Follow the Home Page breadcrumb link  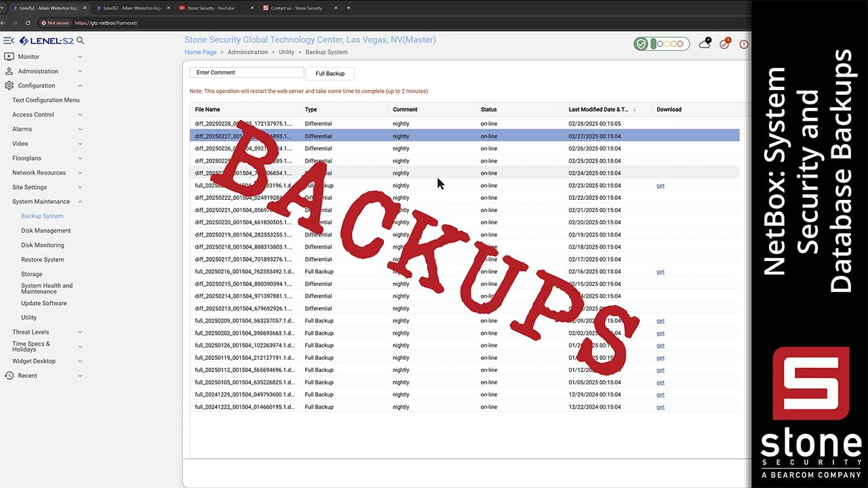(x=201, y=52)
